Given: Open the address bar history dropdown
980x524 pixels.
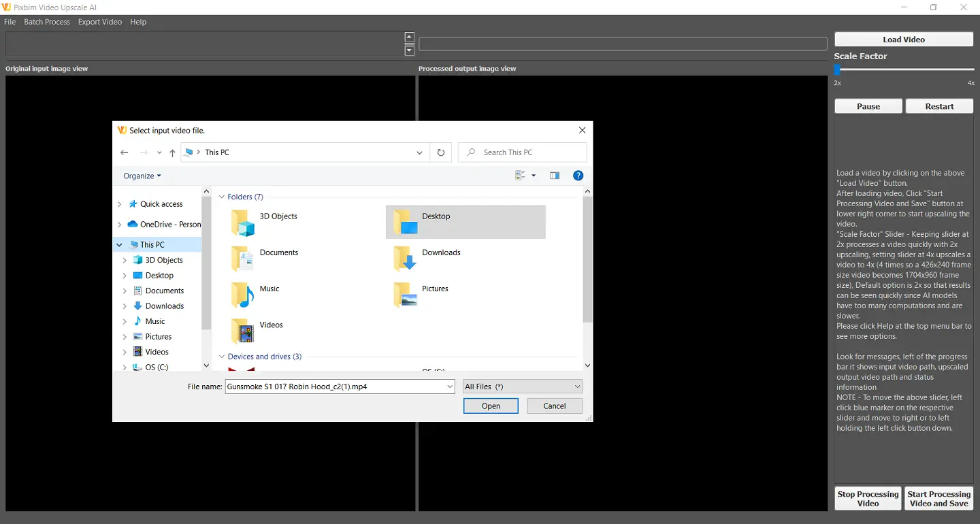Looking at the screenshot, I should pyautogui.click(x=419, y=152).
